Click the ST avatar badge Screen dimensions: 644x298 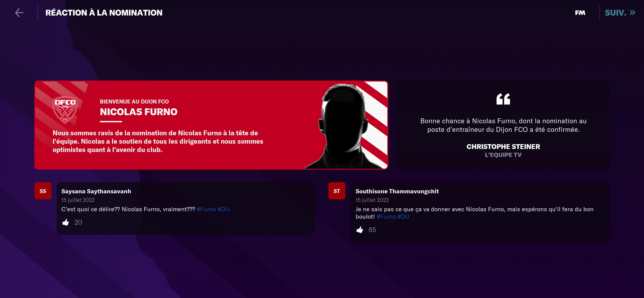tap(337, 191)
